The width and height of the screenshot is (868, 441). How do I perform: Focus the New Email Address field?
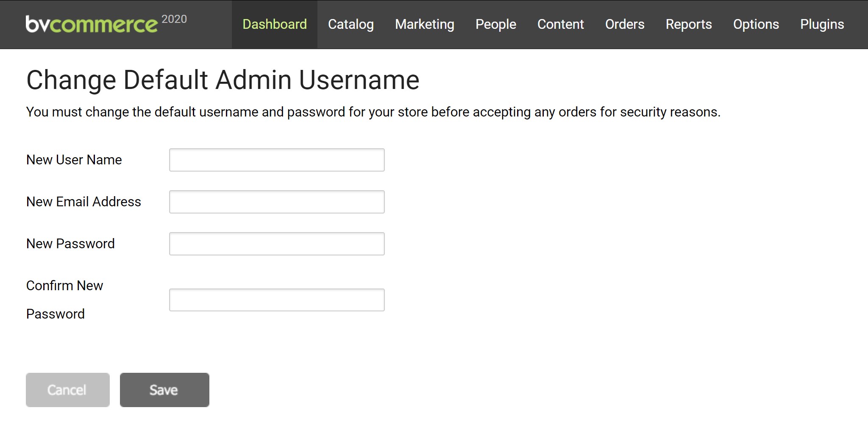(277, 202)
